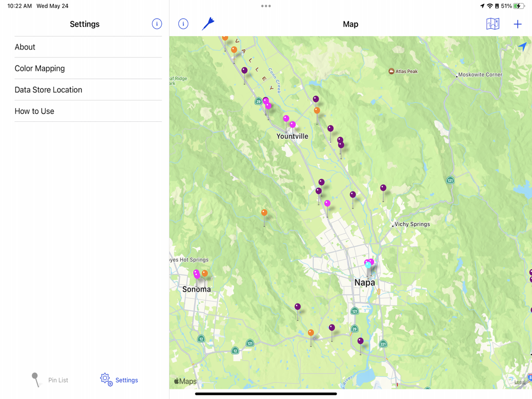Tap the battery indicator in status bar
532x399 pixels.
(x=518, y=6)
